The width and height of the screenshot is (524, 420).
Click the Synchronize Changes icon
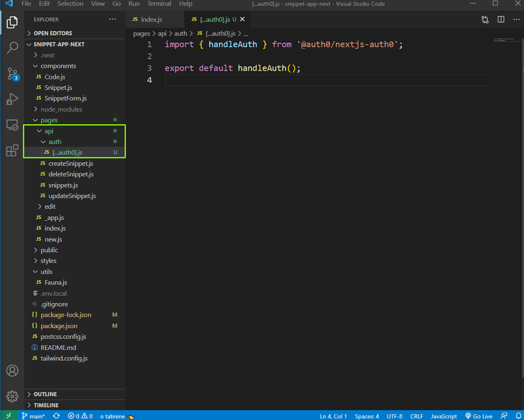57,416
